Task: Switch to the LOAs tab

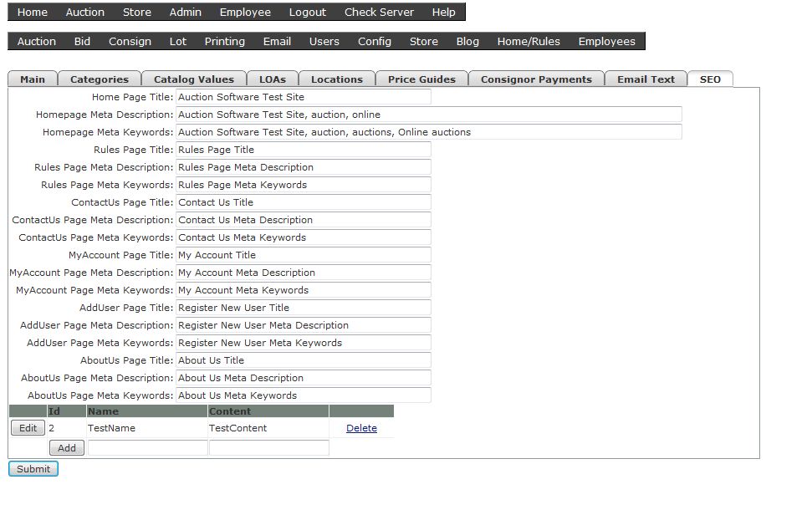Action: [273, 79]
